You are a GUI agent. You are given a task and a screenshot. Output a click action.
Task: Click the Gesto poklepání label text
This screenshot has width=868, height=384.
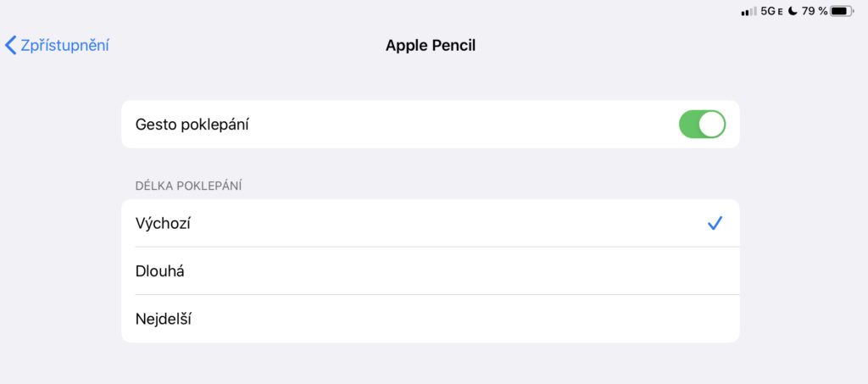(x=192, y=125)
